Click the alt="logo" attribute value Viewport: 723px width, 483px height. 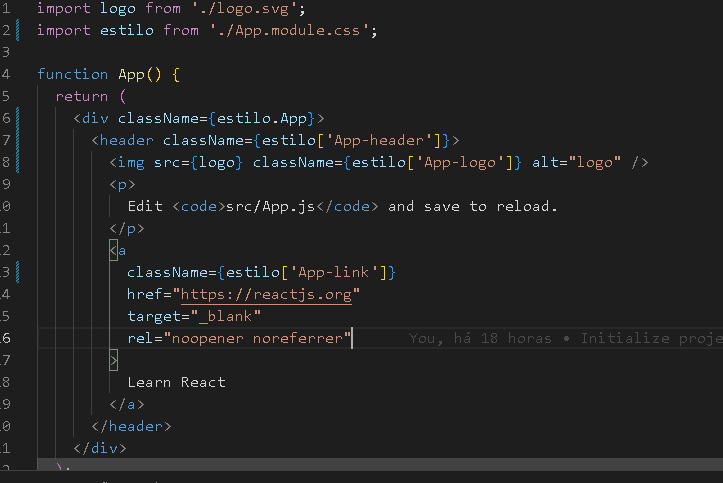pyautogui.click(x=594, y=162)
